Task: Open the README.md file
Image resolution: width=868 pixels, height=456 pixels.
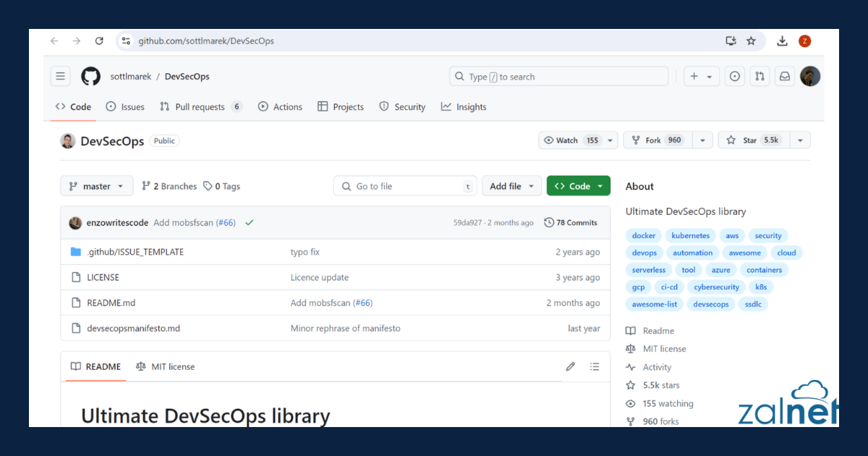Action: coord(111,303)
